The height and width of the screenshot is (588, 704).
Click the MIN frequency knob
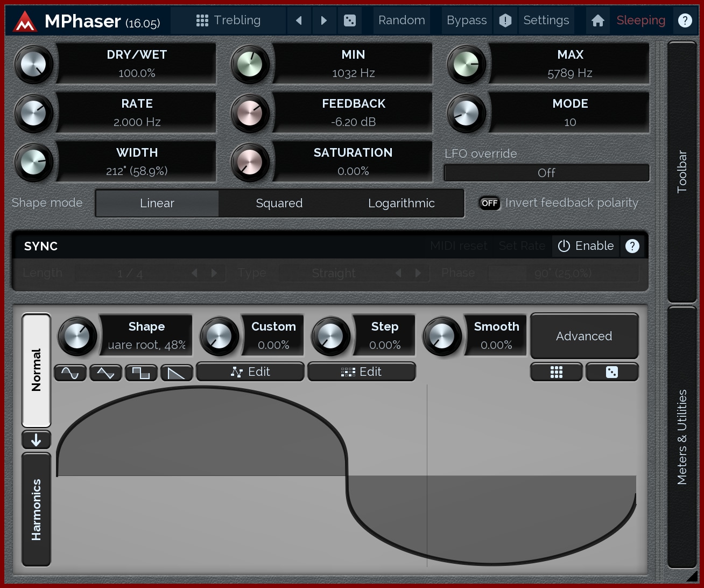coord(250,64)
